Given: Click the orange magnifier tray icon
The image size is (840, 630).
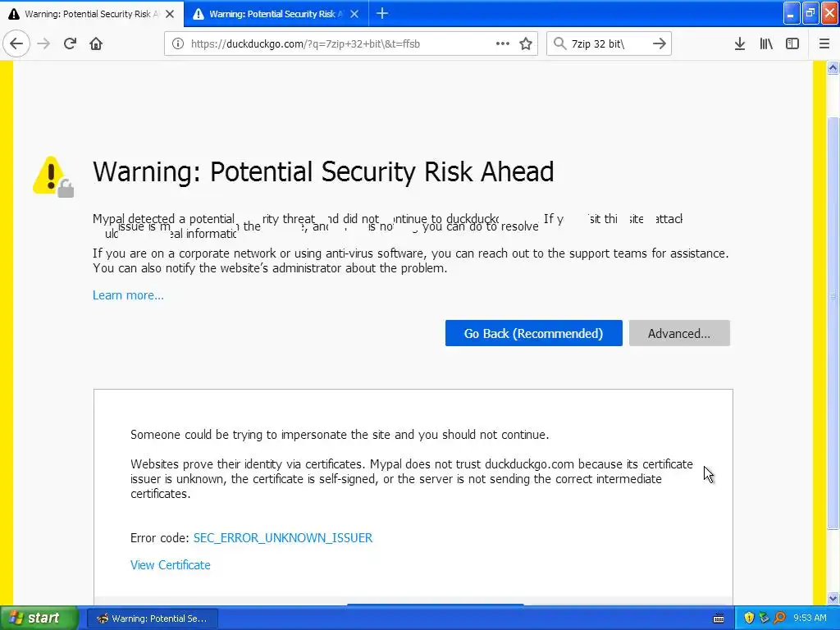Looking at the screenshot, I should [x=779, y=619].
